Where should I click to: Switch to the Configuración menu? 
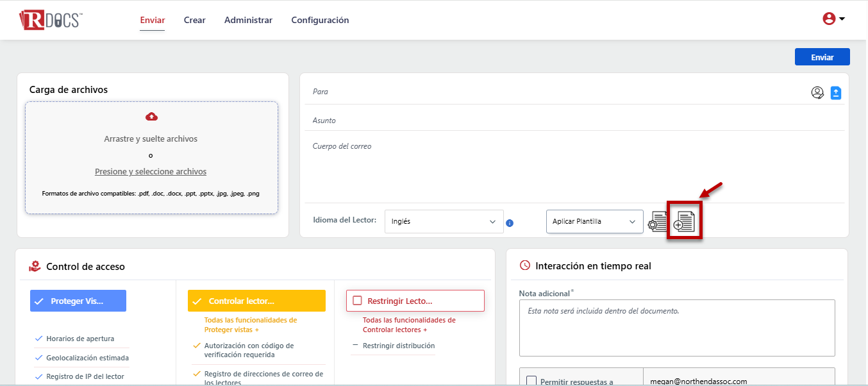pos(320,20)
